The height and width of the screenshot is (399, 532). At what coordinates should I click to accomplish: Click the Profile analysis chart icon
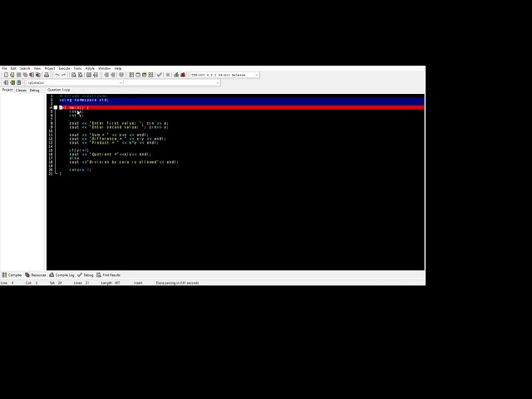point(176,75)
